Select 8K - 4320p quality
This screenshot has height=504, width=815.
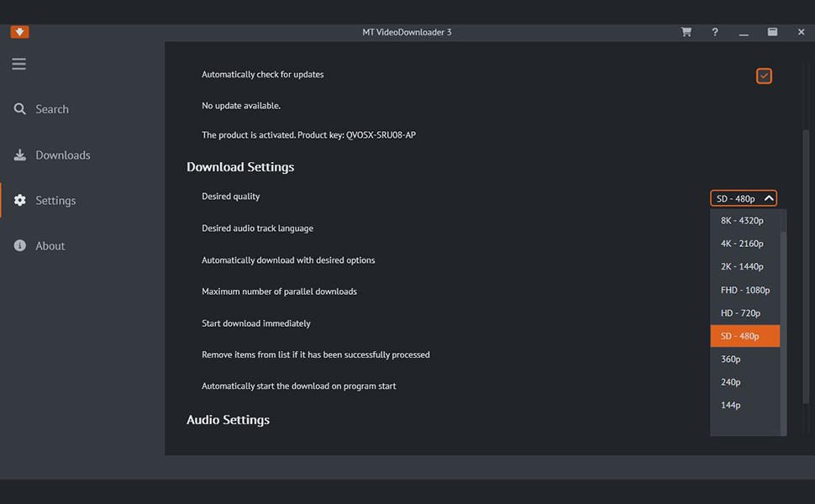(x=744, y=220)
